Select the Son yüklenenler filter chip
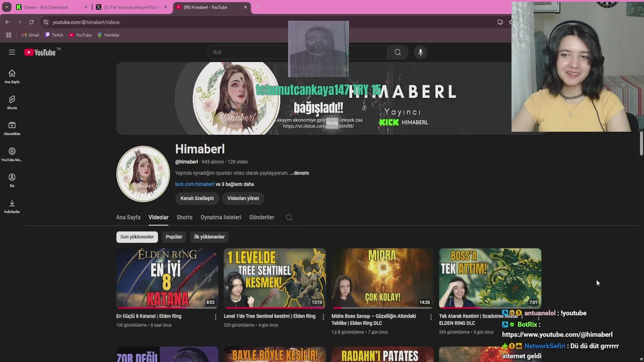This screenshot has width=644, height=362. [137, 237]
